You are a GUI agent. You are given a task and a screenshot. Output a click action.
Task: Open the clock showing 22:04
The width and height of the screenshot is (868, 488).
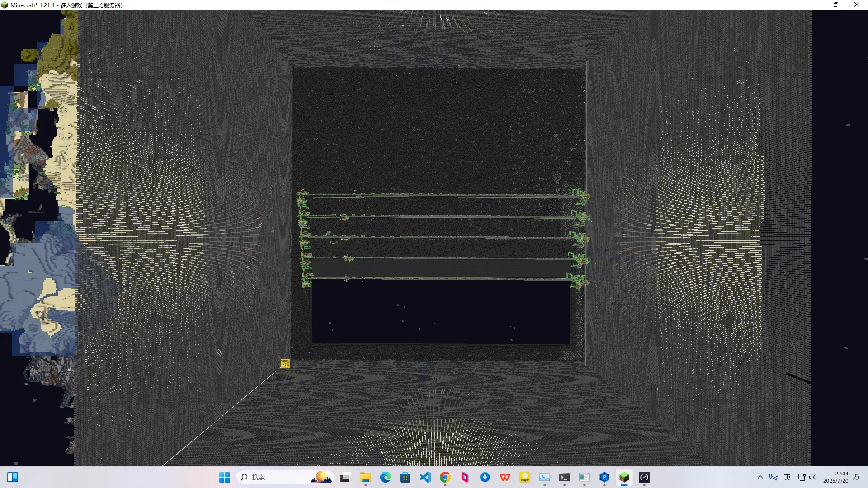pos(835,477)
